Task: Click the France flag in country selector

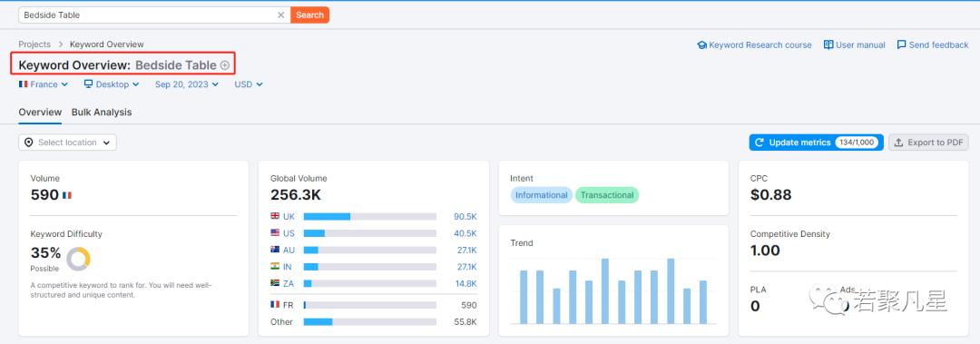Action: pos(23,84)
